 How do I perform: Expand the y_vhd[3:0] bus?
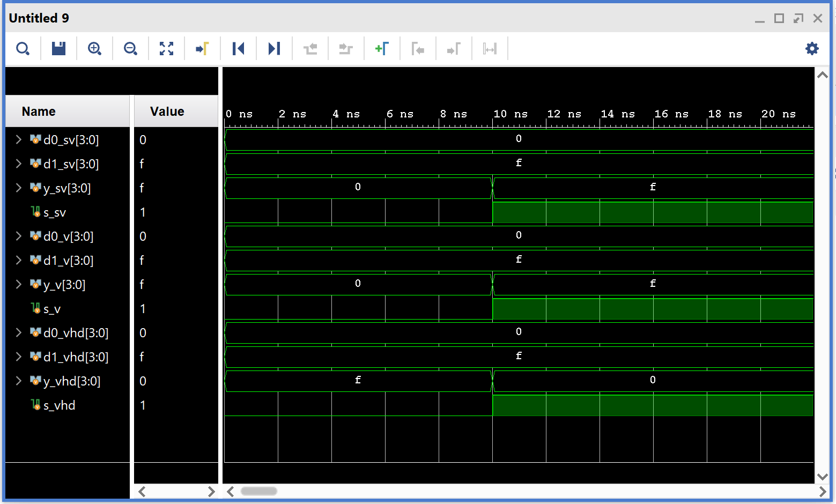tap(19, 381)
